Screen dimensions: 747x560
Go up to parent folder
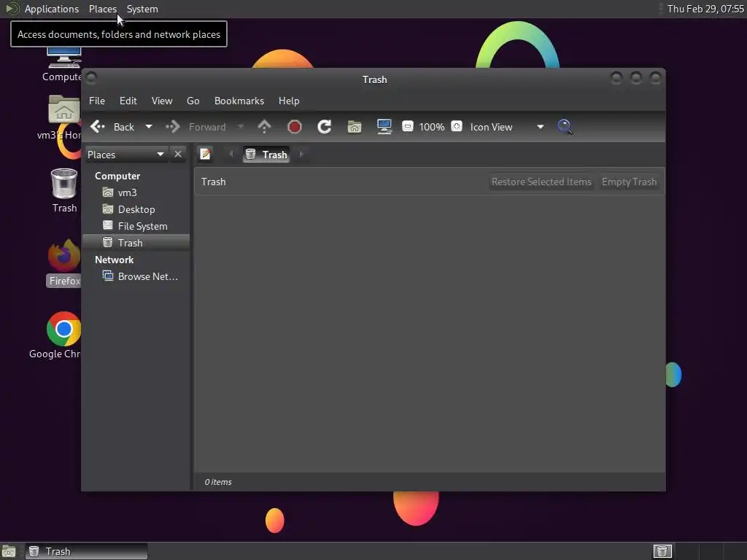pos(264,127)
